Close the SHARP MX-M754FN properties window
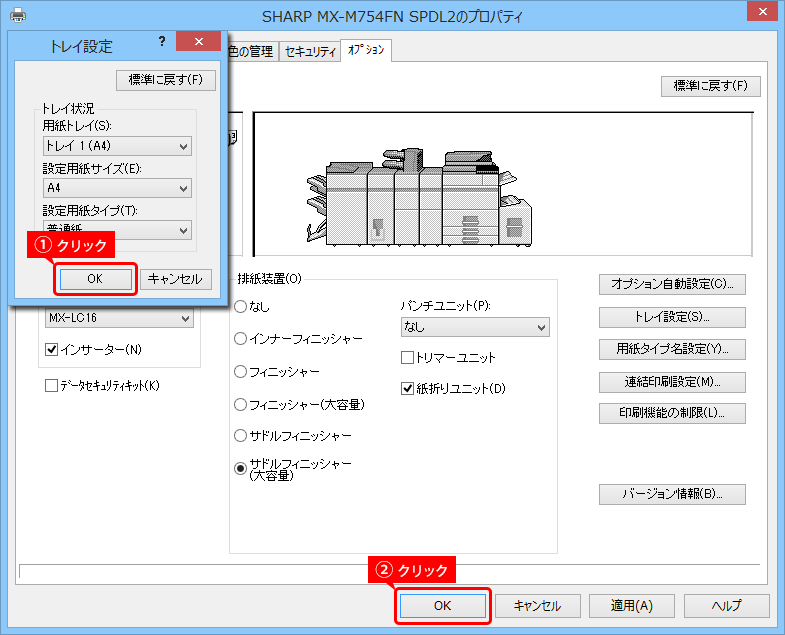The height and width of the screenshot is (635, 785). [x=762, y=11]
